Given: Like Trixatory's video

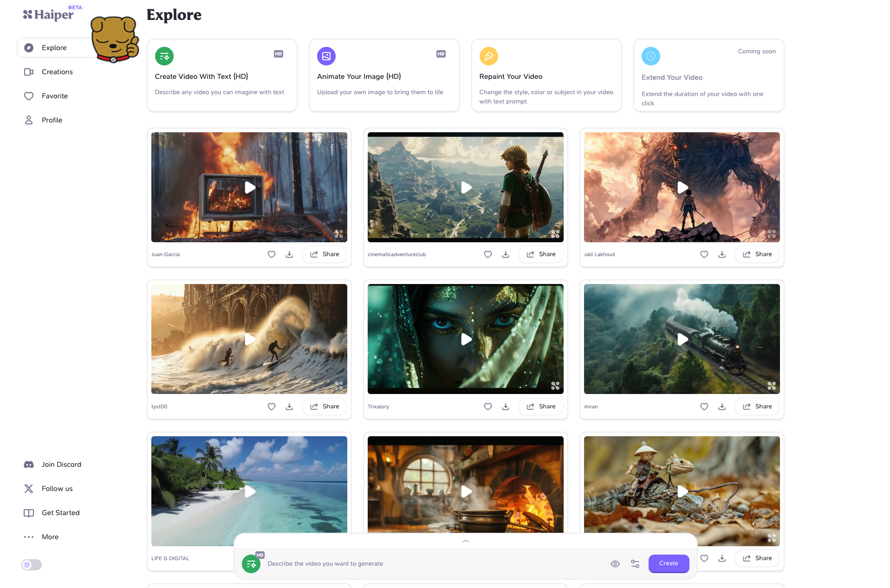Looking at the screenshot, I should tap(488, 407).
